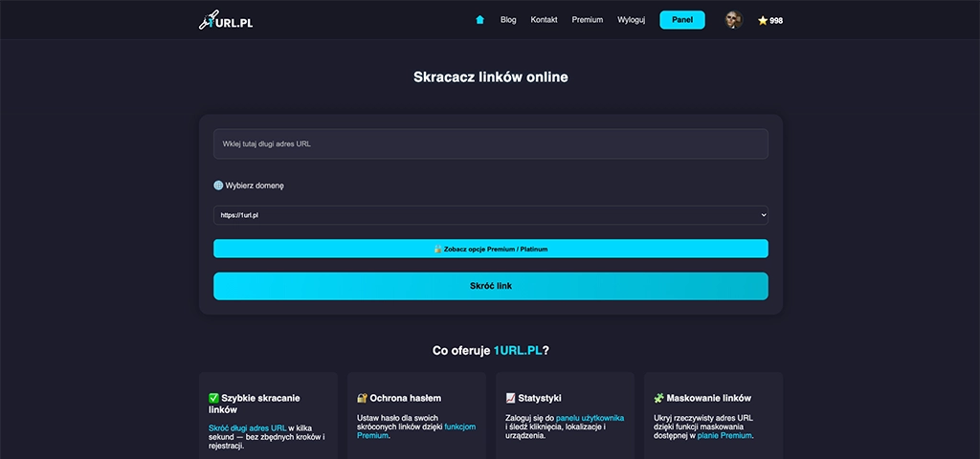
Task: Click the star points icon
Action: pyautogui.click(x=763, y=20)
